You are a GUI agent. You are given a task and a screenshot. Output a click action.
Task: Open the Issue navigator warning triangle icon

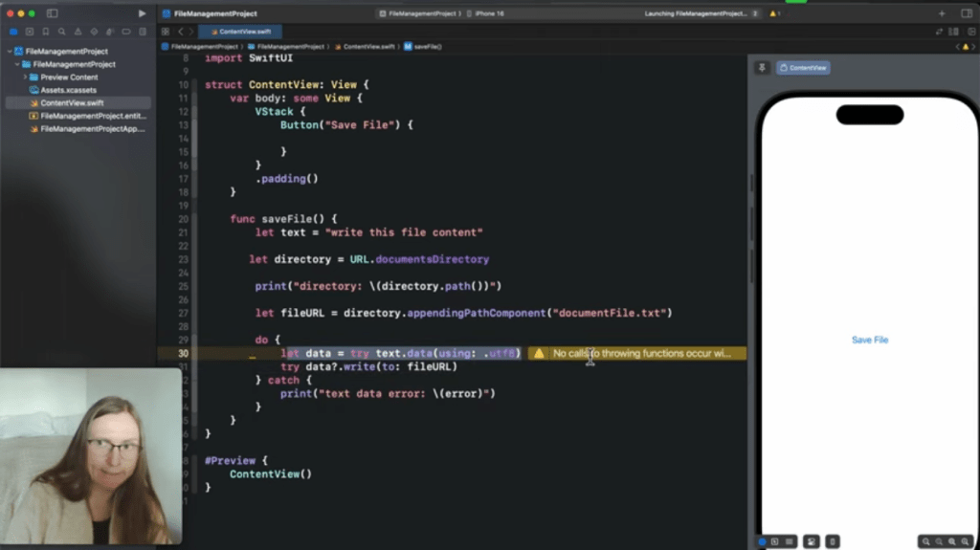click(76, 32)
